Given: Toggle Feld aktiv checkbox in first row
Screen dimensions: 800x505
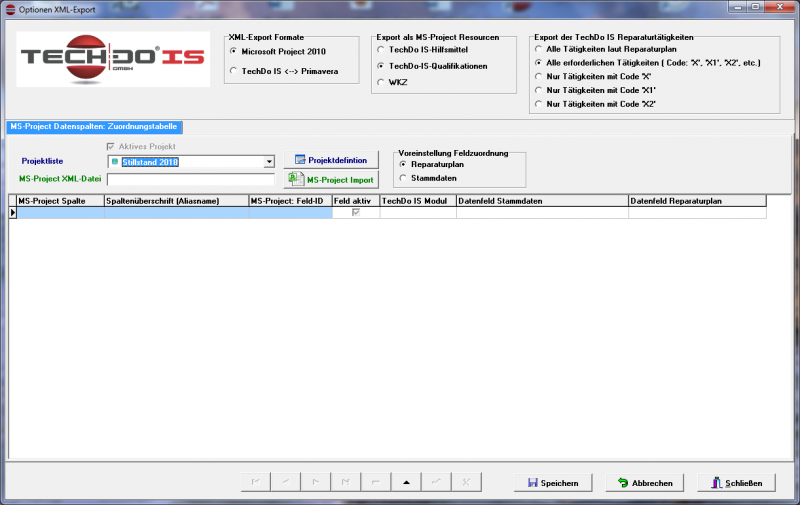Looking at the screenshot, I should tap(356, 212).
